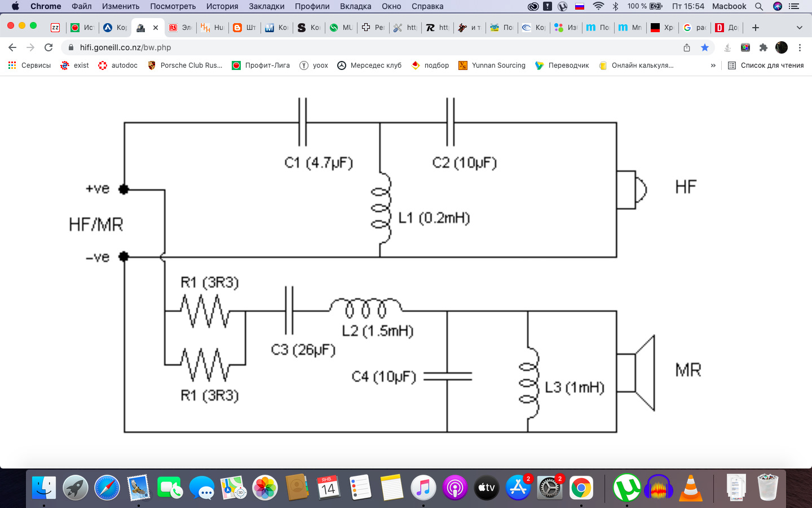Open Messages from the Dock
This screenshot has width=812, height=508.
(202, 488)
